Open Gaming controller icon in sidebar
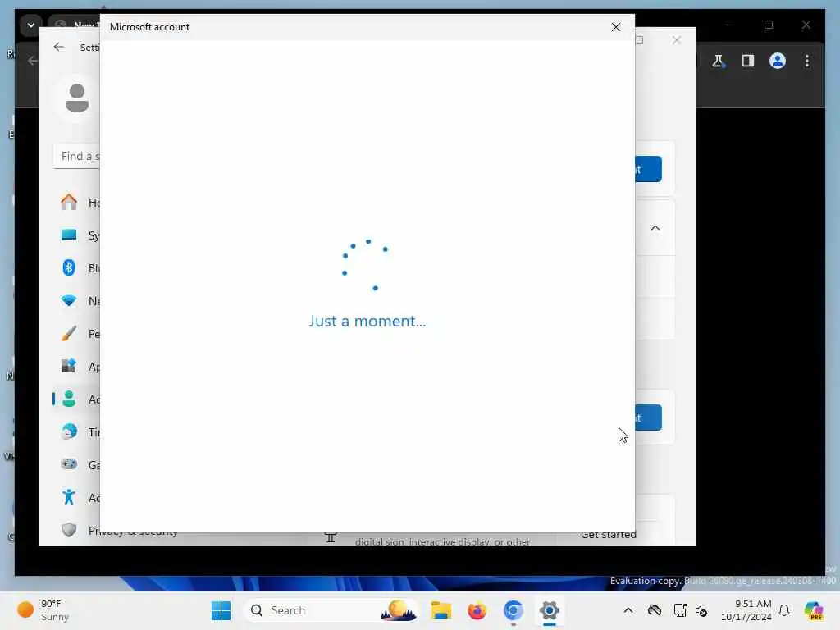Screen dimensions: 840x630 [x=69, y=464]
